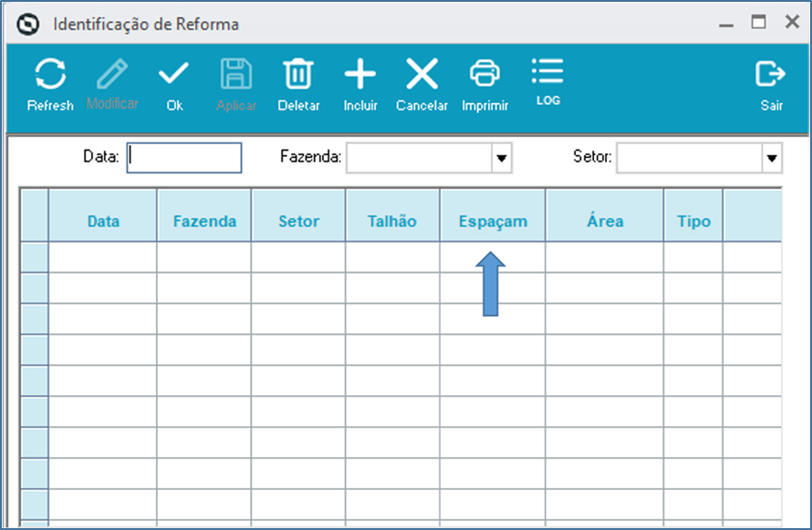Print using the Imprimir printer icon
The height and width of the screenshot is (530, 812).
pyautogui.click(x=484, y=74)
